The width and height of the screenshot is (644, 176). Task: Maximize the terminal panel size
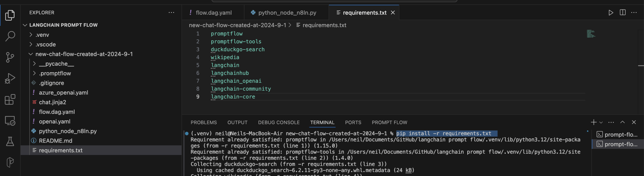coord(622,122)
